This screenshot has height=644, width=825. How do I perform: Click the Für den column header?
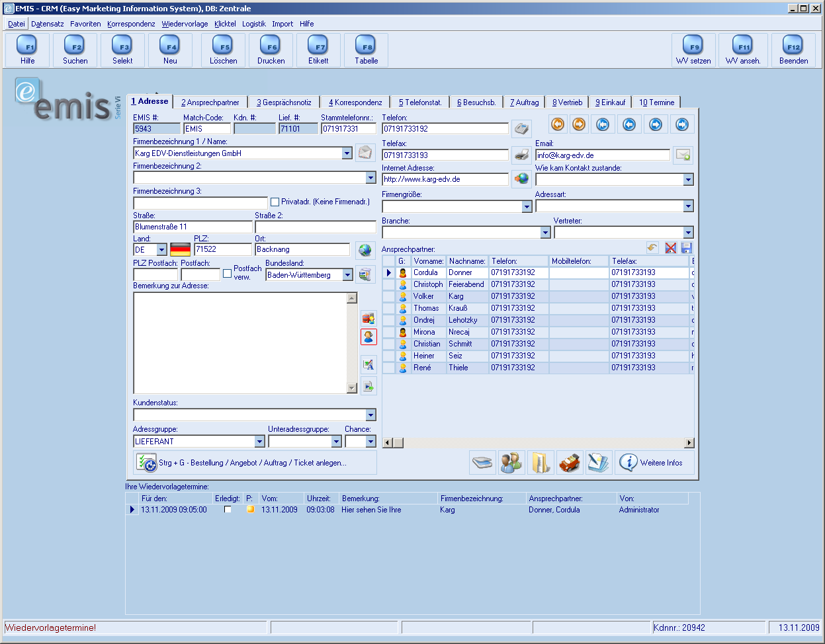(x=175, y=499)
